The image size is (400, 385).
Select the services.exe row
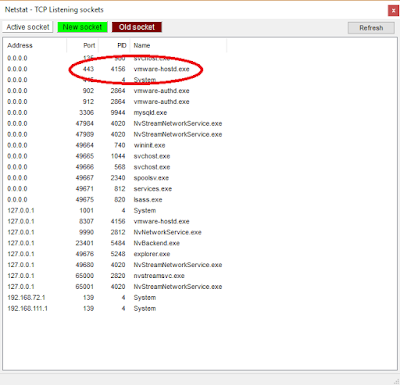[115, 189]
